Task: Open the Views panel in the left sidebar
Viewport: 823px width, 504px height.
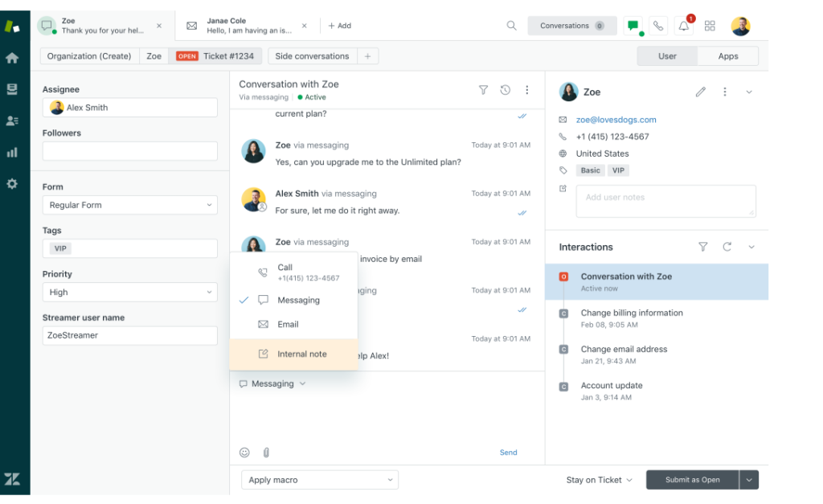Action: [11, 88]
